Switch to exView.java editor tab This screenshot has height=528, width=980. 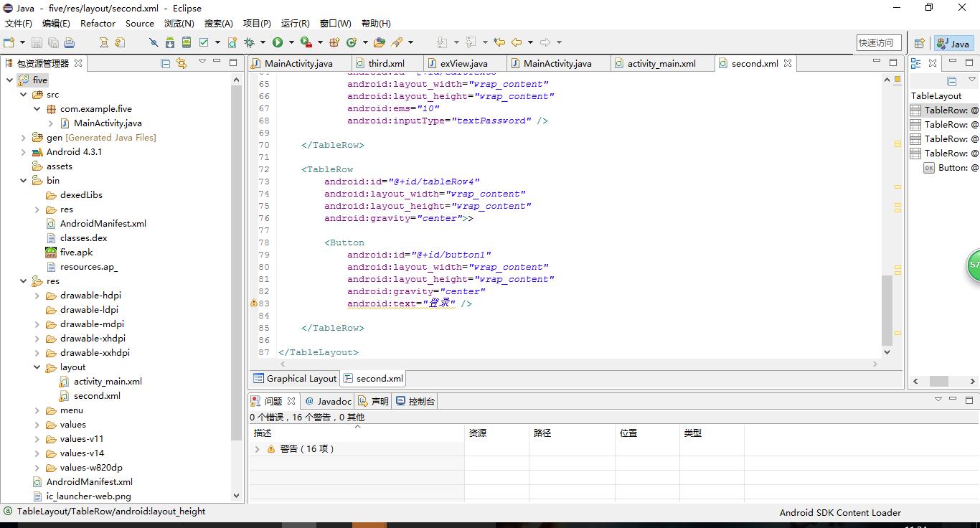pyautogui.click(x=463, y=63)
